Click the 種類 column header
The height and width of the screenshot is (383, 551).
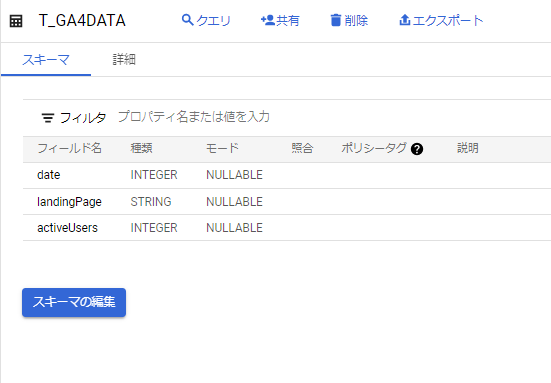click(x=142, y=148)
